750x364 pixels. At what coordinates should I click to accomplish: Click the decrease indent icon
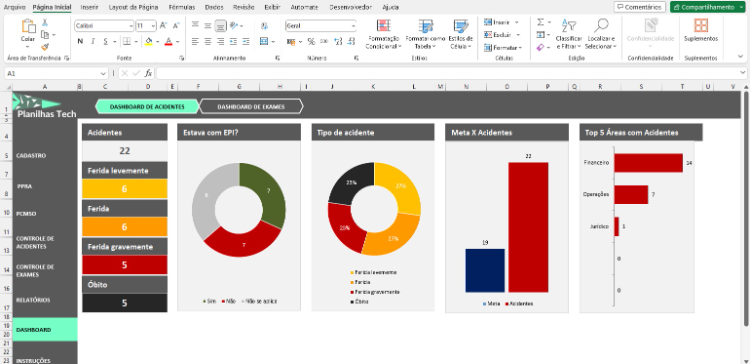click(233, 42)
